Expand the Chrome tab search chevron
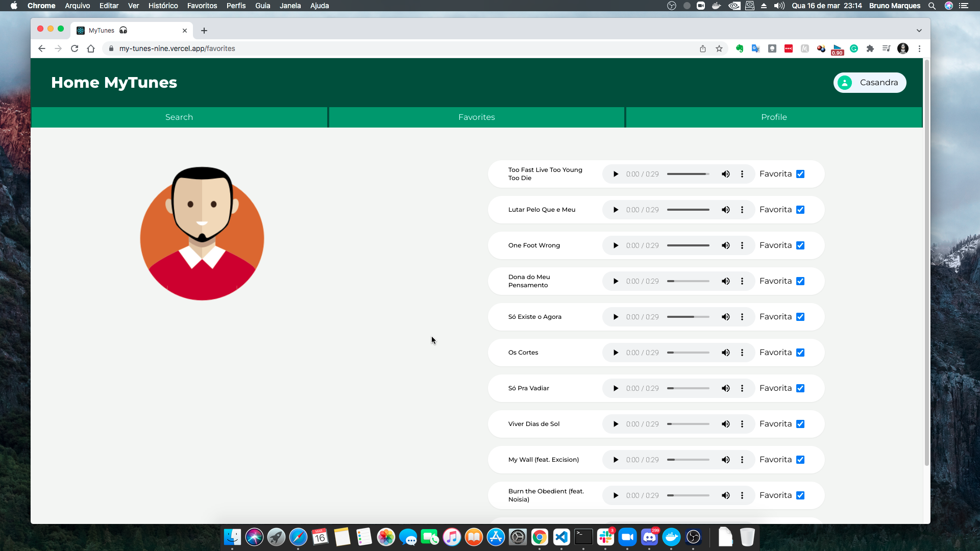 919,31
